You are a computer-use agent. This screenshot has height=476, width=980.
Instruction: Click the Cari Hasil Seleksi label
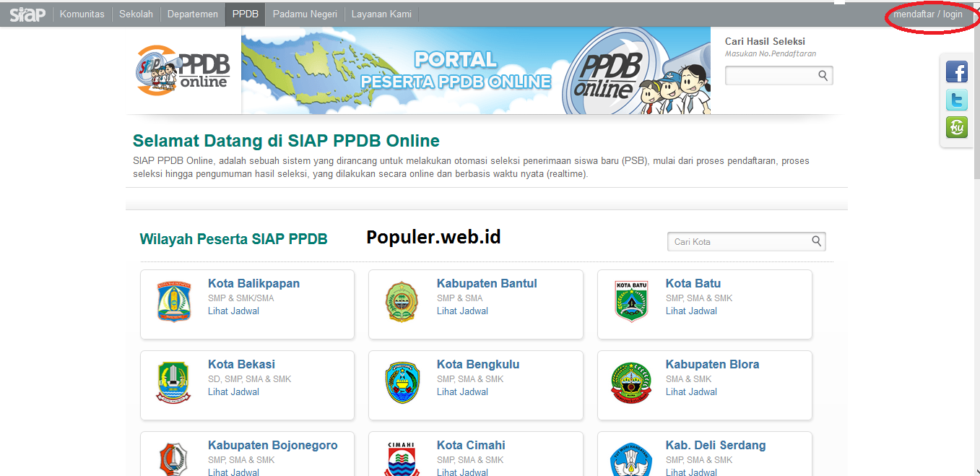click(765, 42)
